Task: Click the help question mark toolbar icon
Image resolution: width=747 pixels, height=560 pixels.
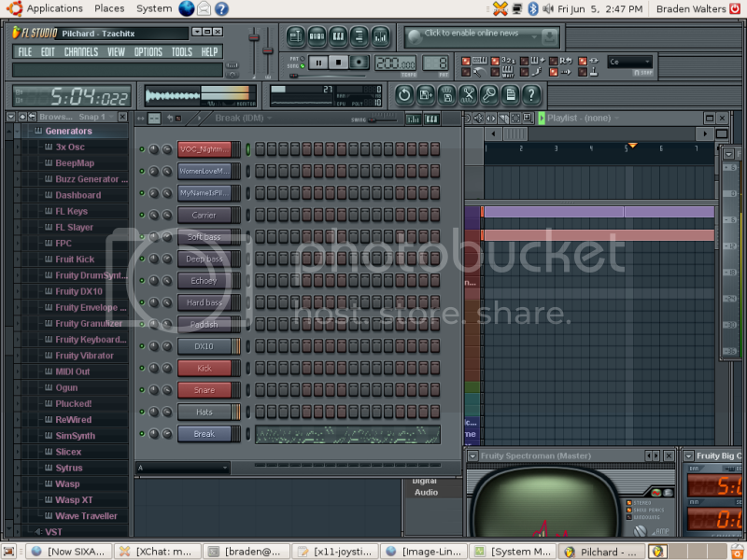Action: point(531,94)
